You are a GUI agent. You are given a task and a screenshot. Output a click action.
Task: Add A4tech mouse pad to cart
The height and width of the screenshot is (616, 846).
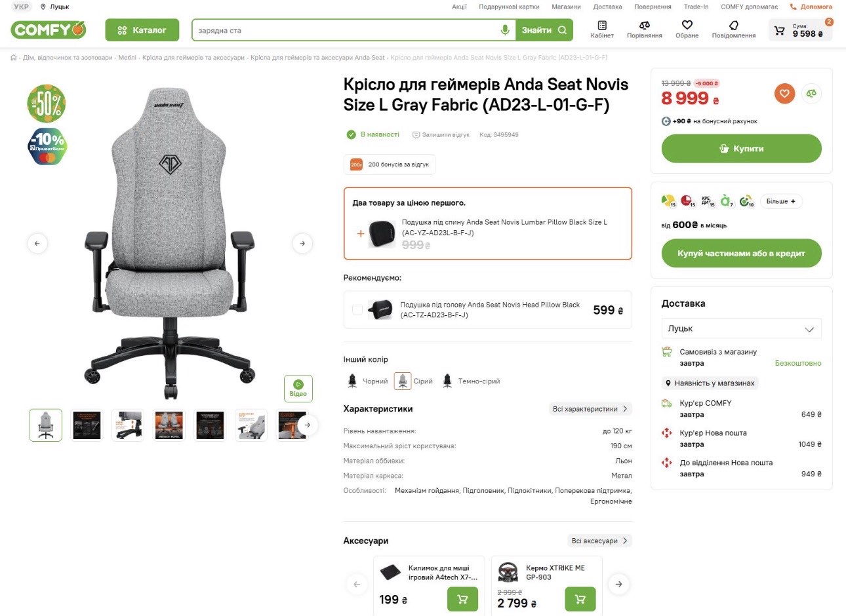462,599
